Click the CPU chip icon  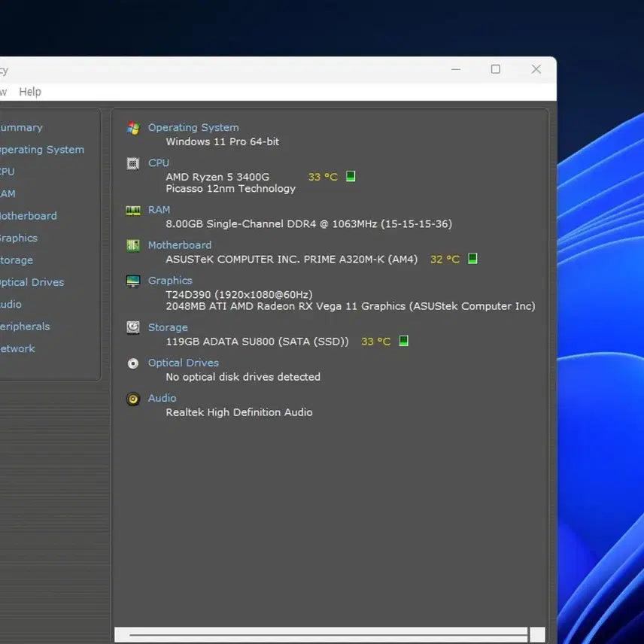132,163
